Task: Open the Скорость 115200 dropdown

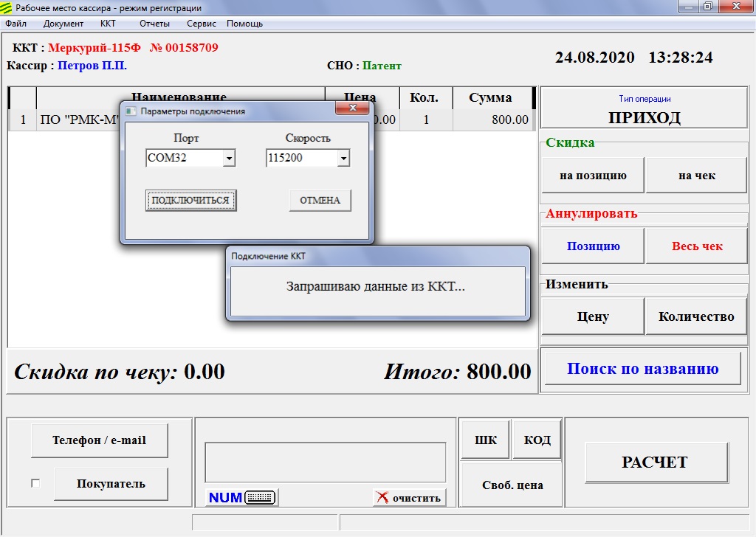Action: (343, 159)
